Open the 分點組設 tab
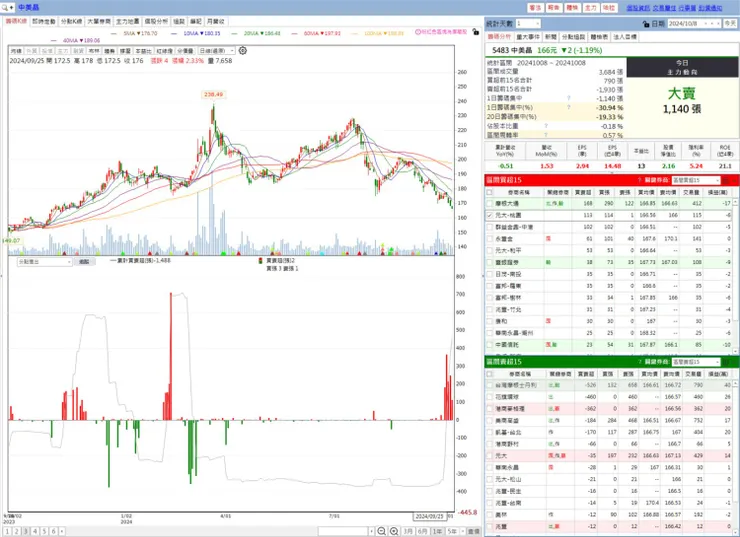Viewport: 740px width, 537px height. coord(573,37)
